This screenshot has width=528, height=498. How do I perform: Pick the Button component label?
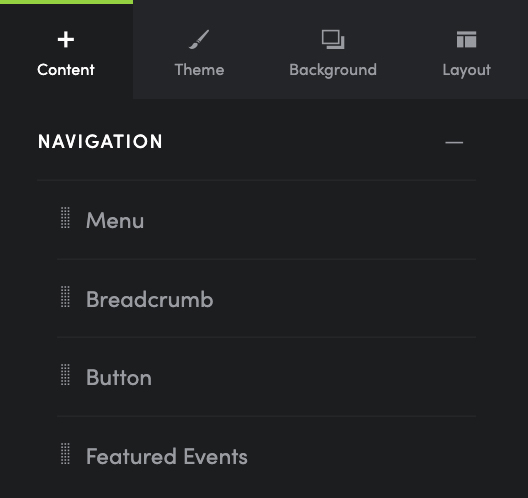pos(119,377)
